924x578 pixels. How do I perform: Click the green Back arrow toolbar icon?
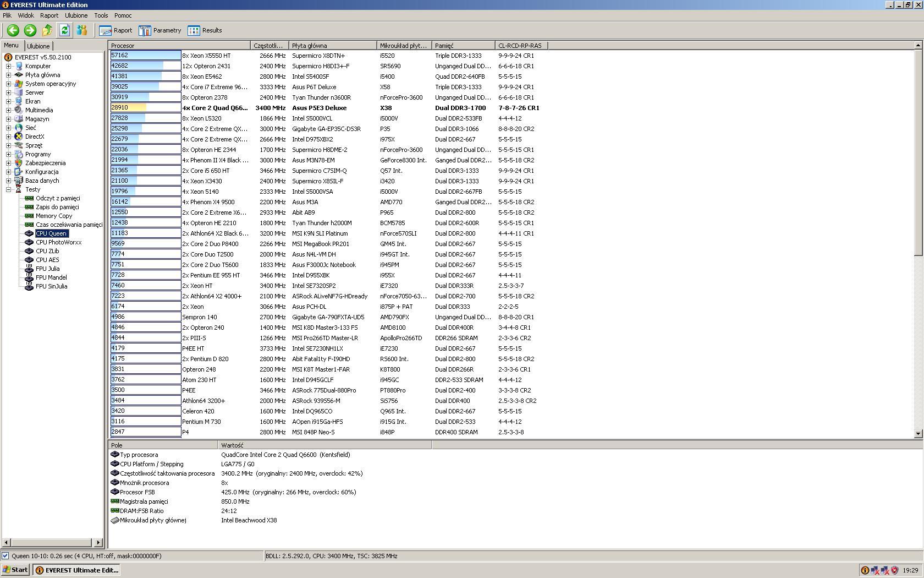tap(13, 30)
